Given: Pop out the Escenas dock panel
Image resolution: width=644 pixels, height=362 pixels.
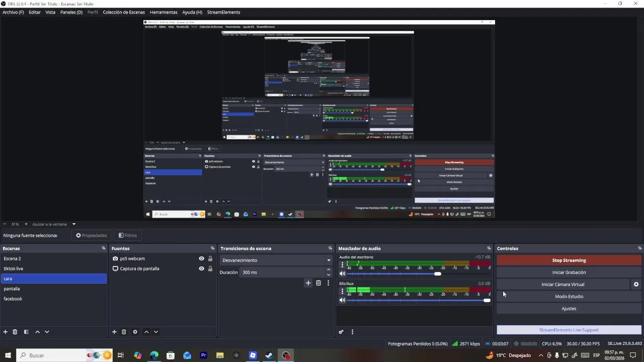Looking at the screenshot, I should click(104, 248).
